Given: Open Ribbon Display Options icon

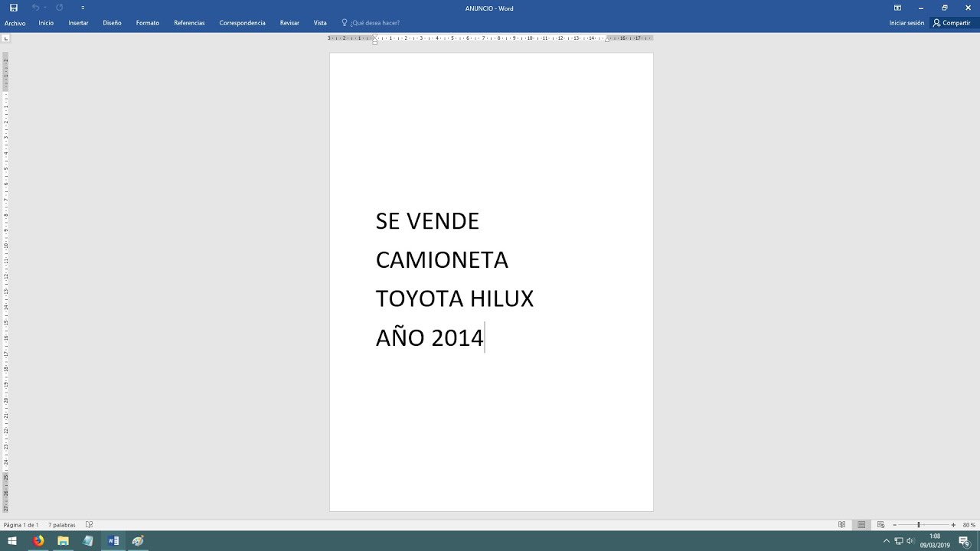Looking at the screenshot, I should click(x=897, y=8).
